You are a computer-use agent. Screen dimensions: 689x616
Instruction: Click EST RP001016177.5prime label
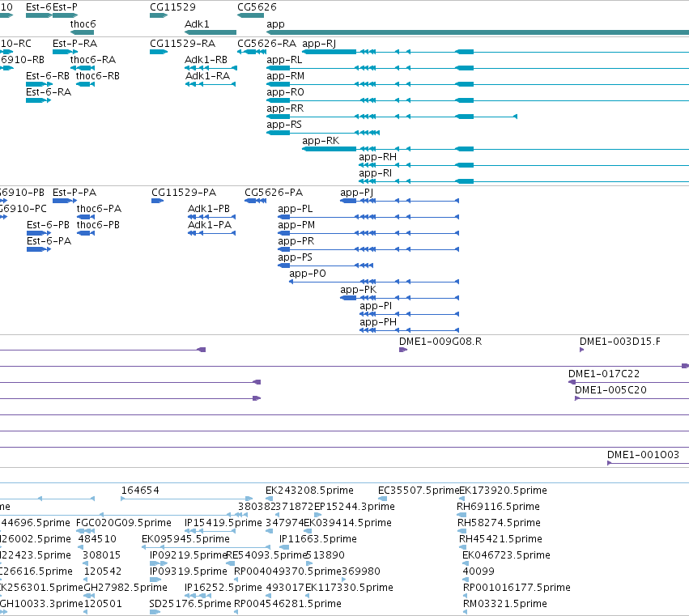[517, 588]
